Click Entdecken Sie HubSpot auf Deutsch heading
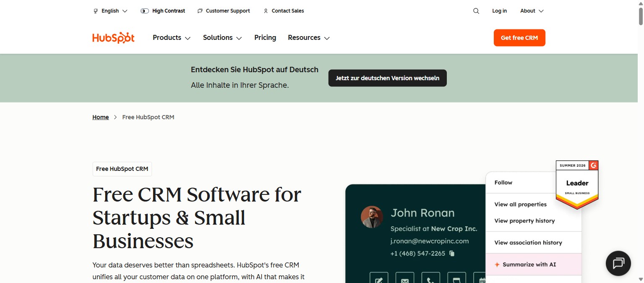644x283 pixels. (x=255, y=70)
